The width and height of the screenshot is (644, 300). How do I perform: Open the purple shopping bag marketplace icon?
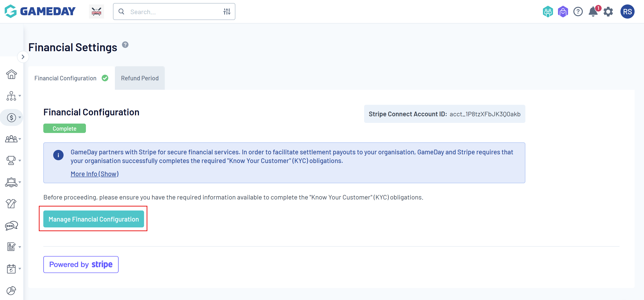563,12
